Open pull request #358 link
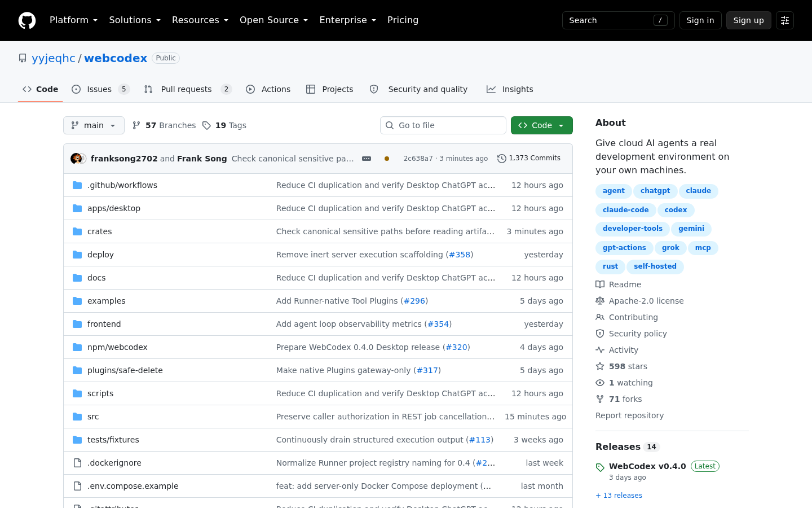The image size is (812, 508). 460,255
